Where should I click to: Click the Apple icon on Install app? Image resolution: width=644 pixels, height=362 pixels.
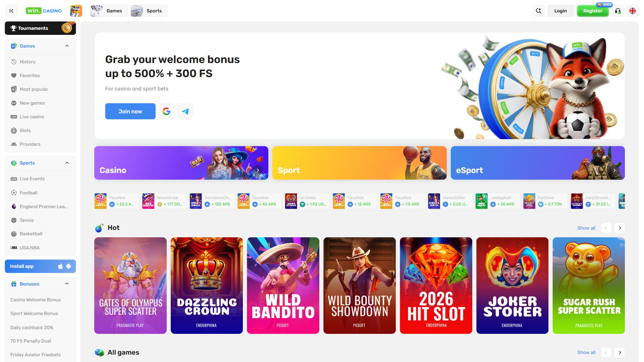click(x=60, y=266)
